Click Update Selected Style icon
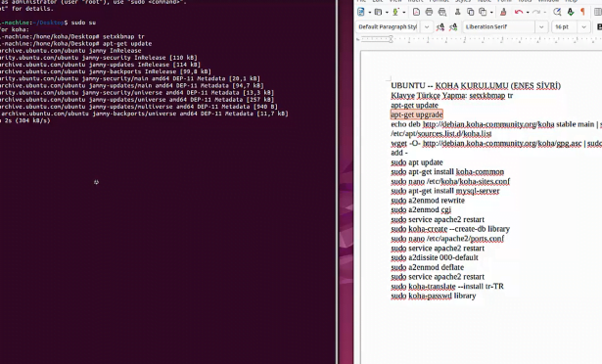The width and height of the screenshot is (602, 364). [440, 26]
